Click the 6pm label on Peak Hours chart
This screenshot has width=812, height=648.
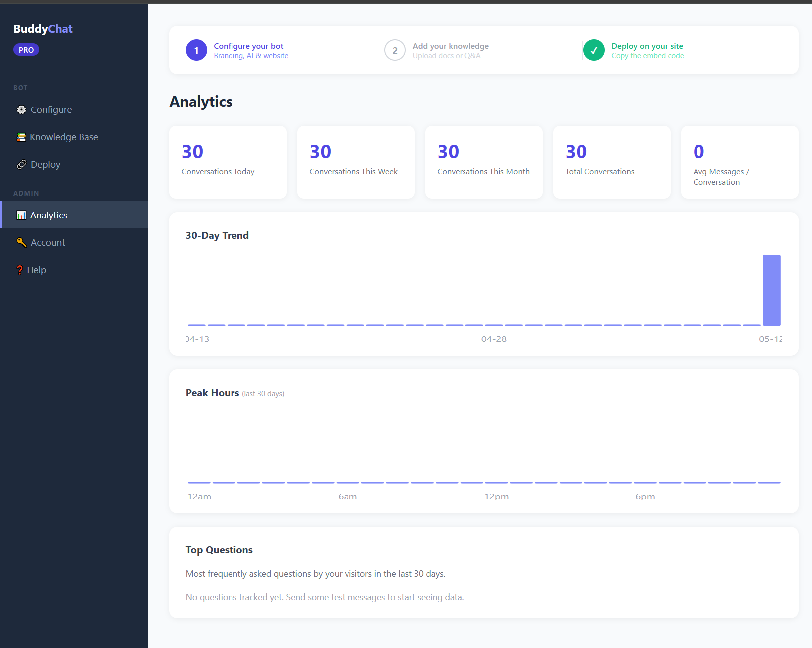645,497
